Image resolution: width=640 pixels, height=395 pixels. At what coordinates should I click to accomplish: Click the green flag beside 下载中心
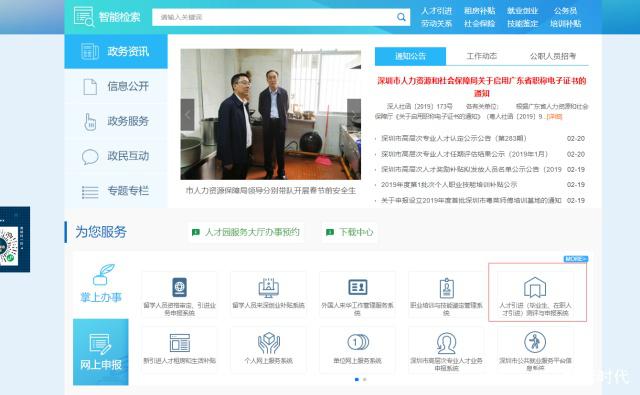coord(330,232)
